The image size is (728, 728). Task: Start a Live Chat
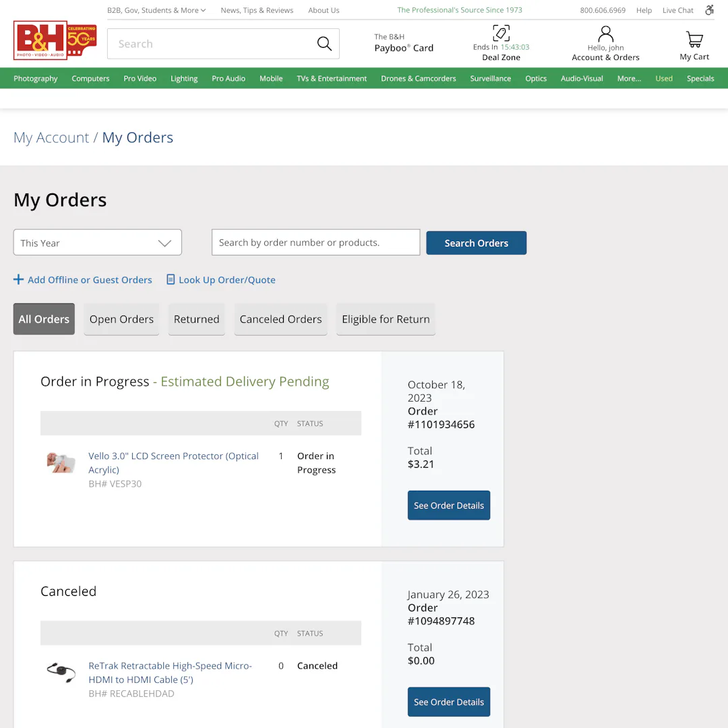pyautogui.click(x=678, y=10)
